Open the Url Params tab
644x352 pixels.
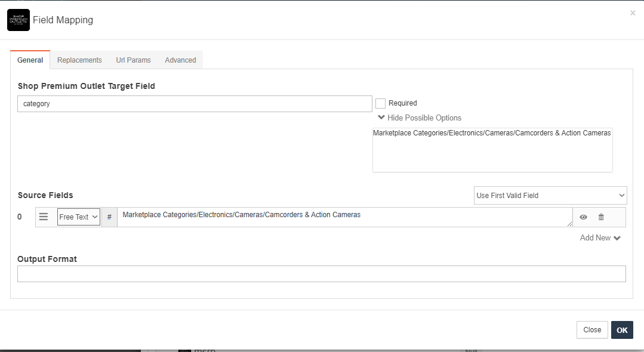click(x=133, y=60)
